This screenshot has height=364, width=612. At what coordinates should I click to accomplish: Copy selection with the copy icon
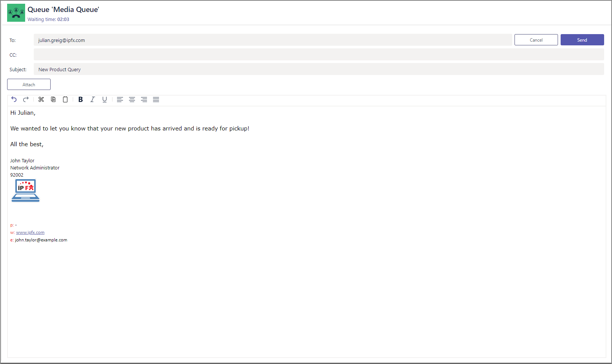[x=53, y=99]
